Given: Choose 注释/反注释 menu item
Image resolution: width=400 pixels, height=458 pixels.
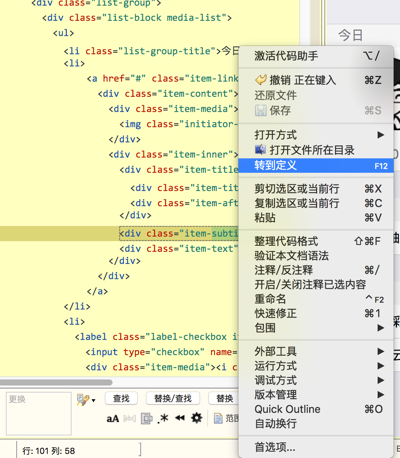Looking at the screenshot, I should [x=316, y=270].
